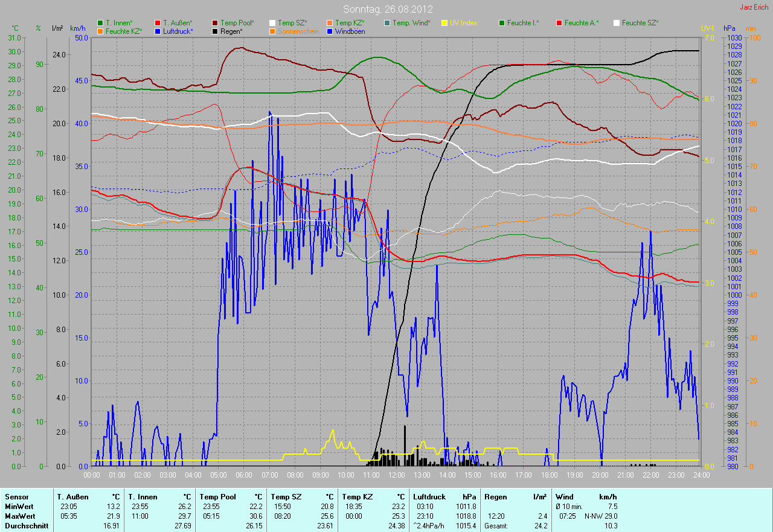
Task: Click the 12:00 time axis marker
Action: coord(396,475)
